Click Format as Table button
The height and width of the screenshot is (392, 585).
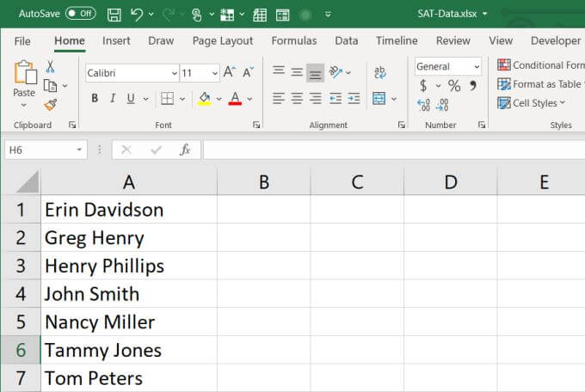(x=541, y=84)
